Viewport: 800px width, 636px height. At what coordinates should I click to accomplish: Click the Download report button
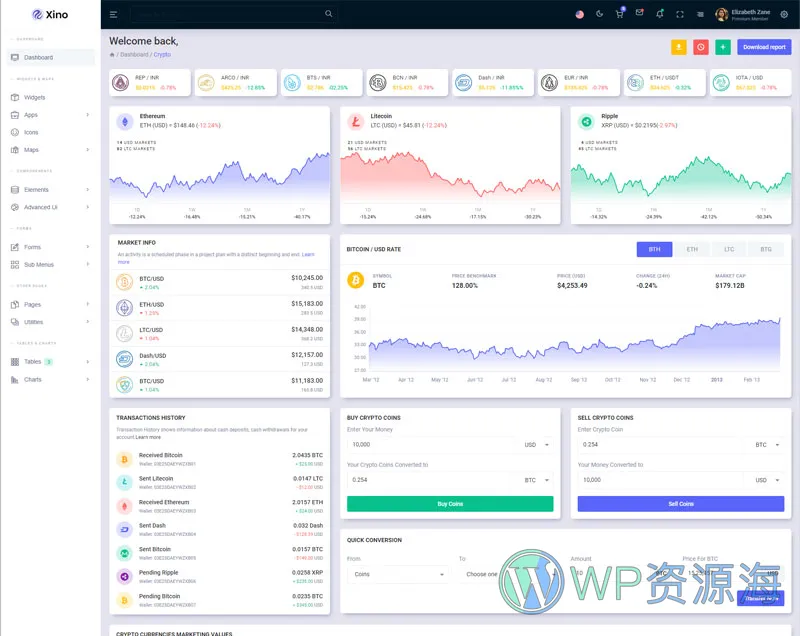(x=764, y=47)
